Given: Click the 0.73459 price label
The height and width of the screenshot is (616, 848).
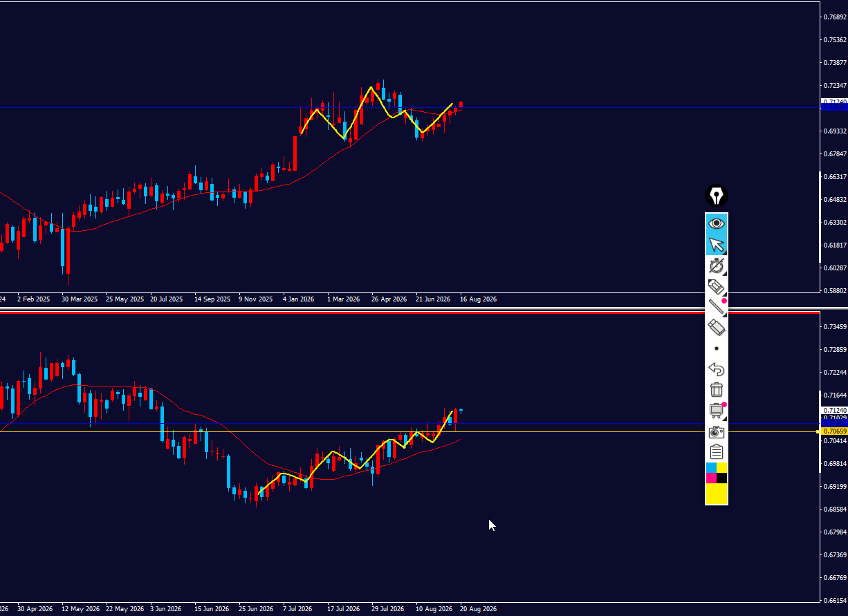Looking at the screenshot, I should click(836, 326).
